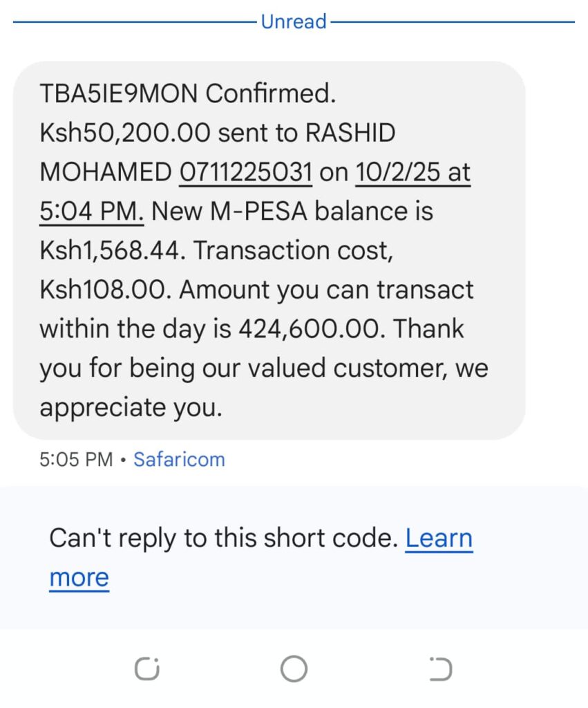Tap the Ksh108.00 transaction cost text
Screen dimensions: 588x708
pos(106,290)
